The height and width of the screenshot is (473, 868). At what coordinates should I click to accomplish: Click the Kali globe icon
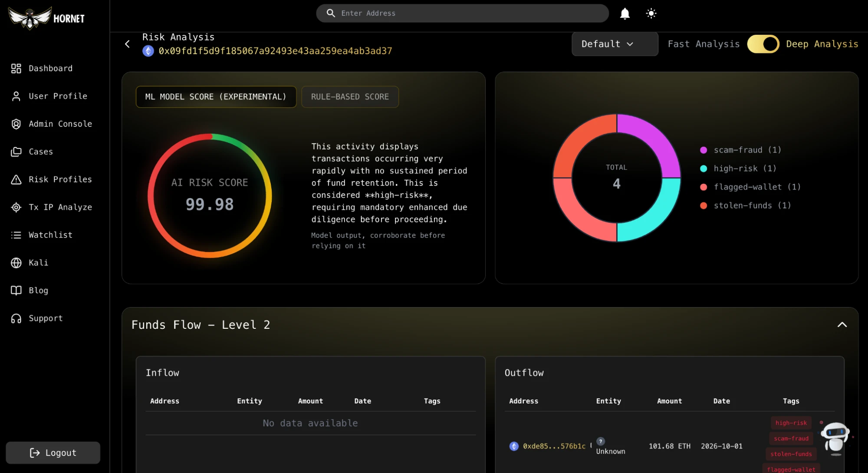(16, 263)
